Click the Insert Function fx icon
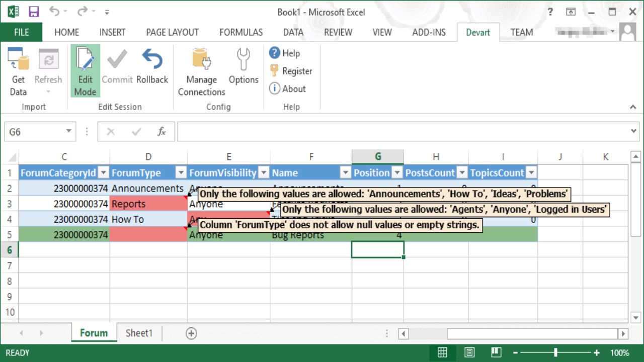The height and width of the screenshot is (362, 644). pyautogui.click(x=162, y=132)
